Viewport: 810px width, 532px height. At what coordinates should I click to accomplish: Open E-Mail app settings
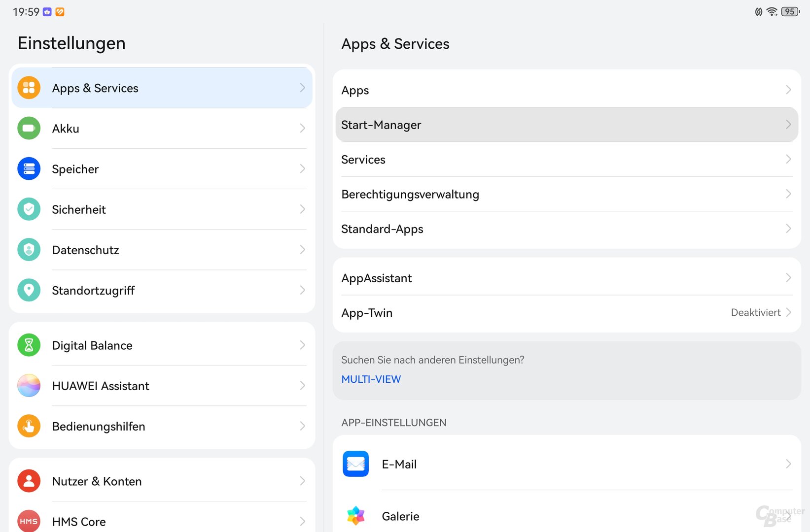(566, 464)
